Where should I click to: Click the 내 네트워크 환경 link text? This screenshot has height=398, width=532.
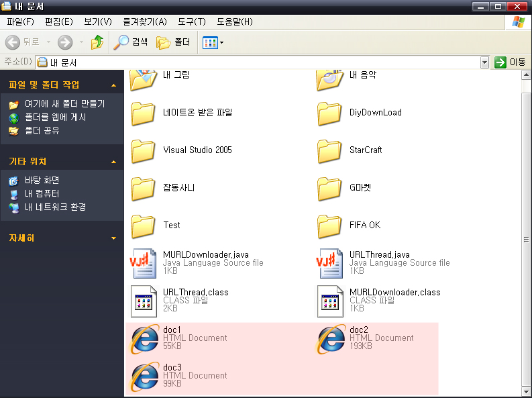55,207
